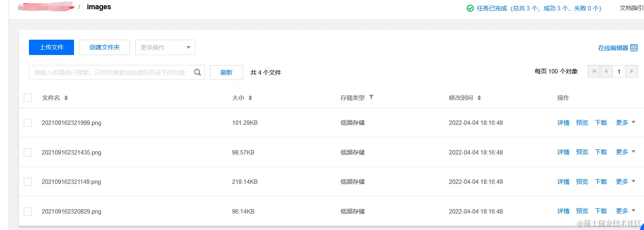Open the 更多操作 dropdown
The image size is (644, 230).
[x=165, y=47]
